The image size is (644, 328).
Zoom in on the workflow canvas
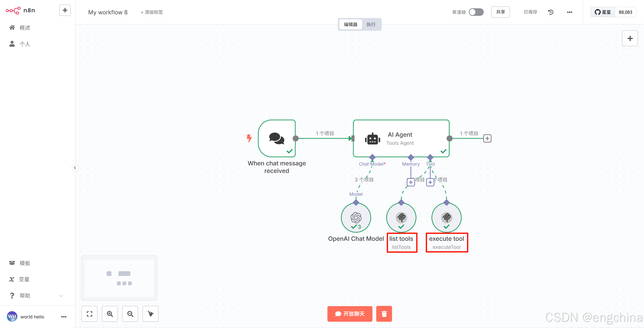110,314
